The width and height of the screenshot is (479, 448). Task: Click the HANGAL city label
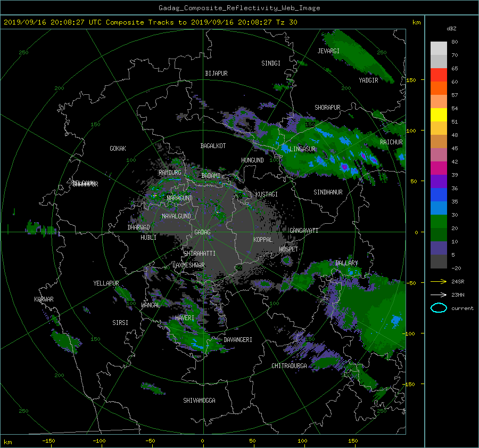click(151, 305)
